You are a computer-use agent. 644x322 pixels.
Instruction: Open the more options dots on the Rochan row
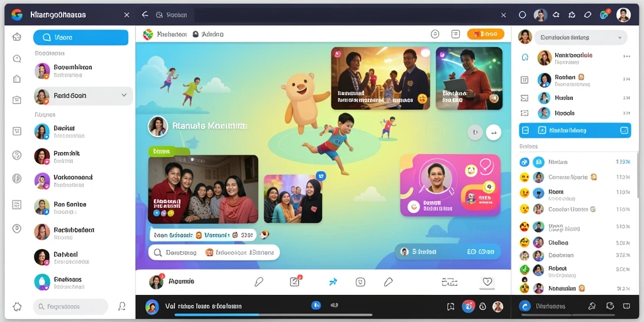coord(627,79)
